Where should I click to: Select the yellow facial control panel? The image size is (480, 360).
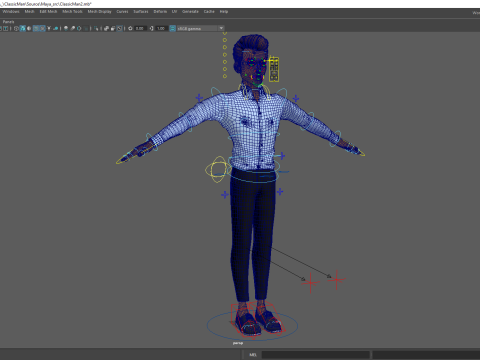click(x=274, y=69)
